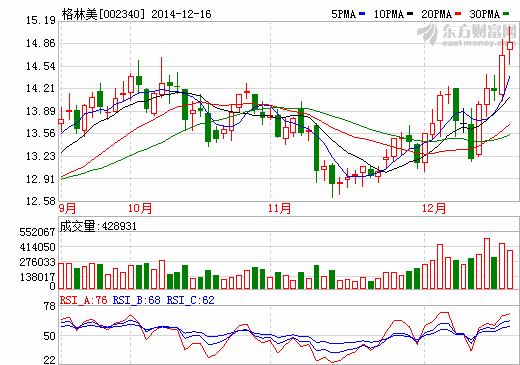The height and width of the screenshot is (365, 520).
Task: Click the 276033 volume axis label
Action: [x=37, y=262]
